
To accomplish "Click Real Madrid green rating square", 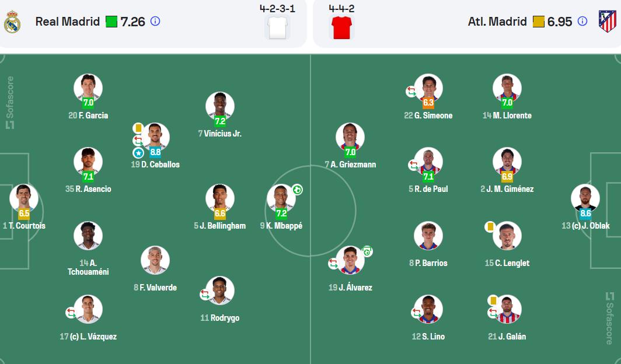I will tap(111, 22).
